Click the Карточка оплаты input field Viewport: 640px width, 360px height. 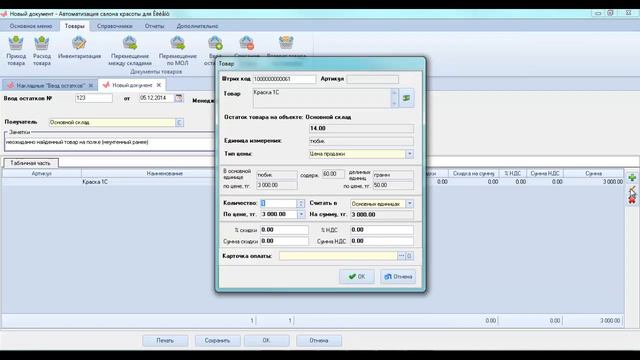[338, 256]
